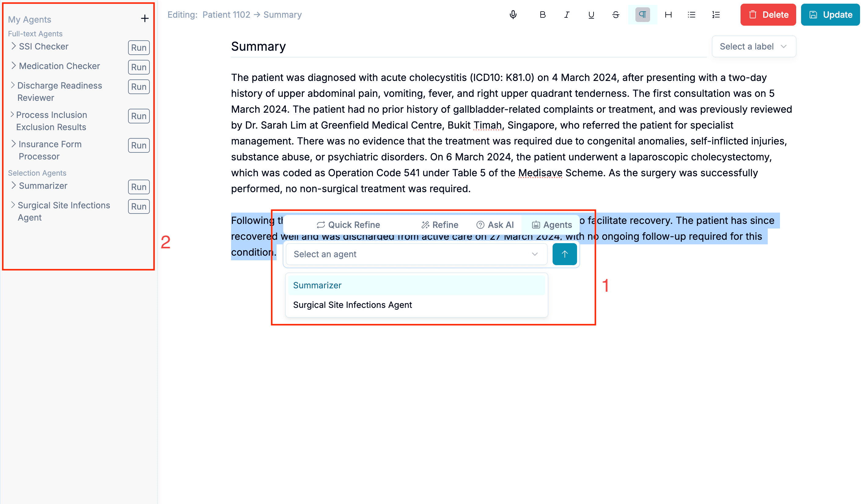Select the Italic formatting icon

566,14
